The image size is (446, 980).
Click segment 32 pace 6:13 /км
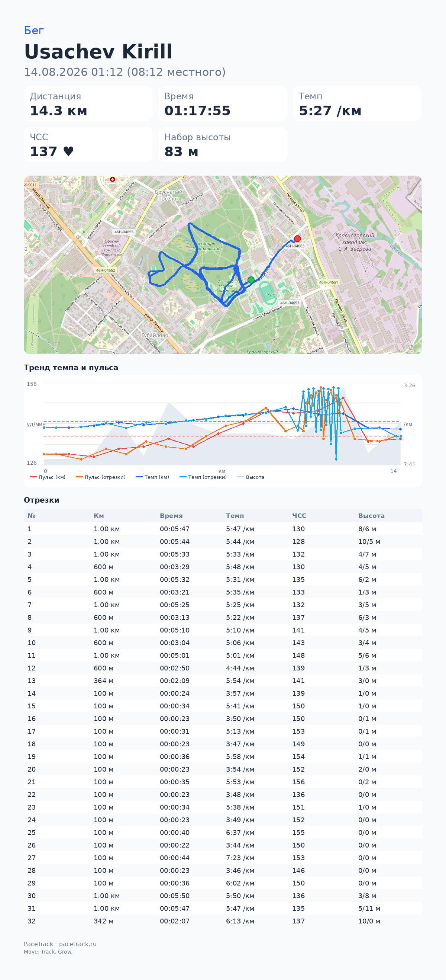point(240,921)
